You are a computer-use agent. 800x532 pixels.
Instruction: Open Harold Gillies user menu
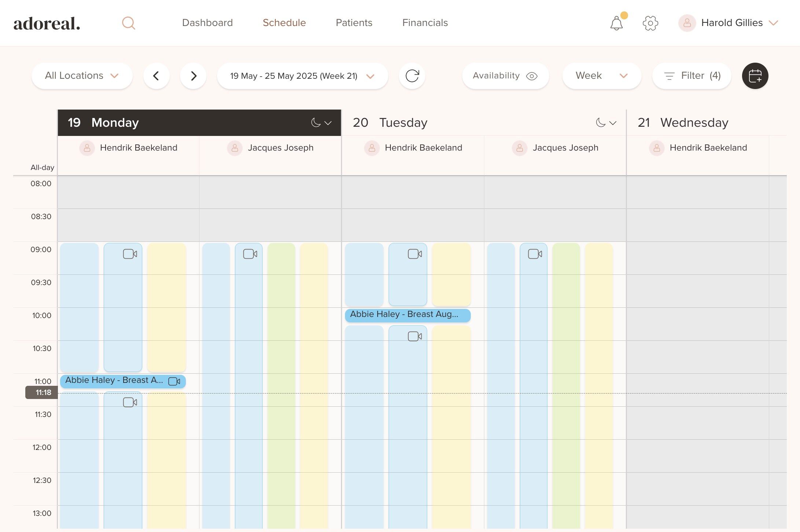point(731,23)
